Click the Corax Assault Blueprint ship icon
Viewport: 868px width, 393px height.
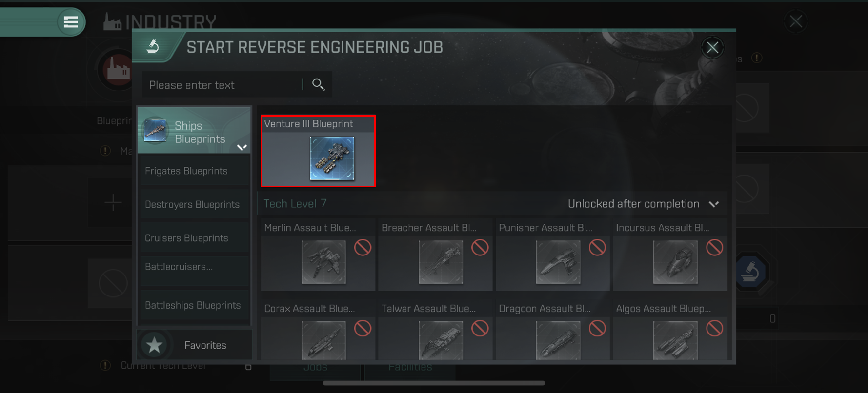pyautogui.click(x=323, y=340)
